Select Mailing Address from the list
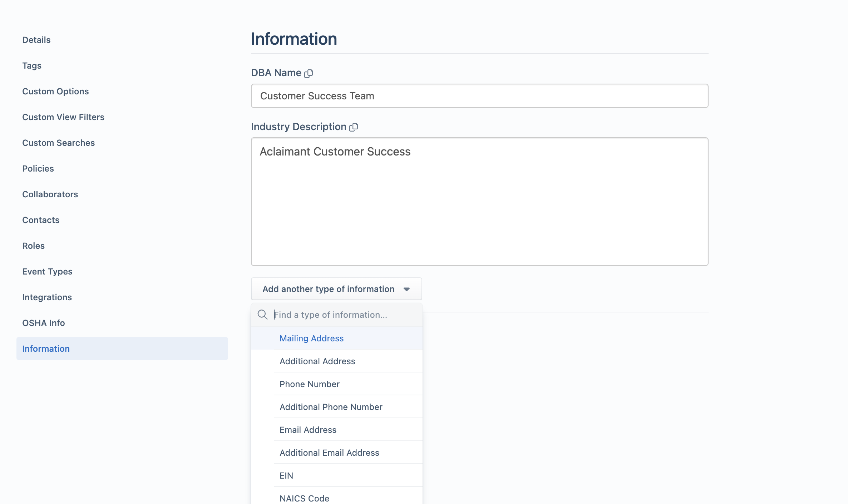The height and width of the screenshot is (504, 848). click(337, 338)
